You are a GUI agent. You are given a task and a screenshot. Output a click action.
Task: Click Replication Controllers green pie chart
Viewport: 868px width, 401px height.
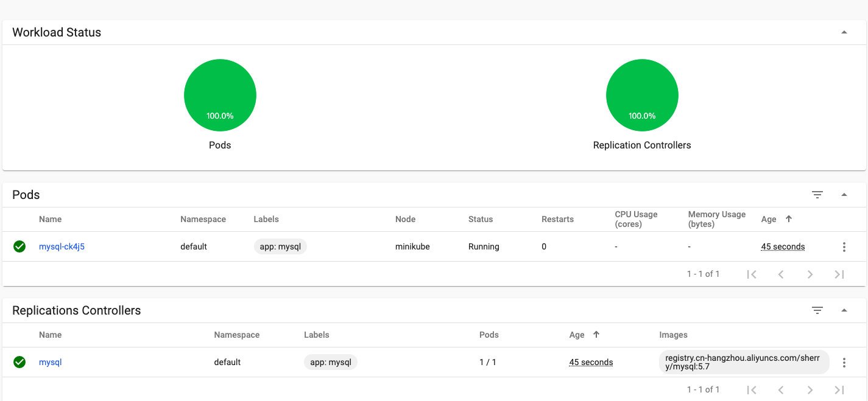click(642, 95)
